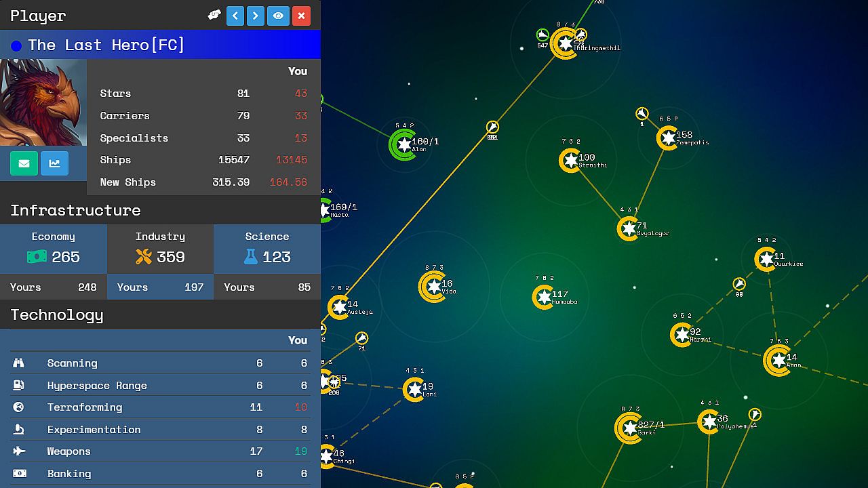868x488 pixels.
Task: Go to the next player
Action: coord(256,16)
